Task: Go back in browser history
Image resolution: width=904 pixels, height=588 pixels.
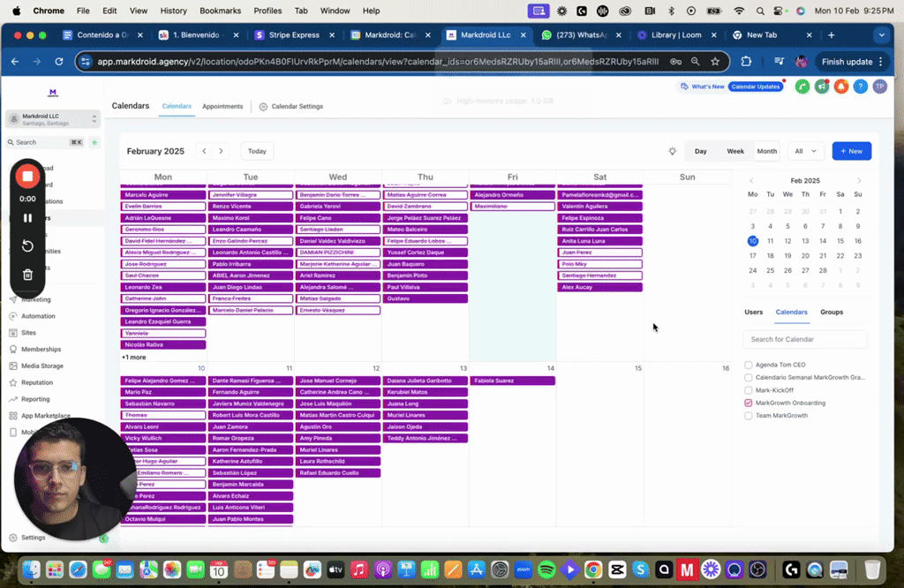Action: click(x=15, y=62)
